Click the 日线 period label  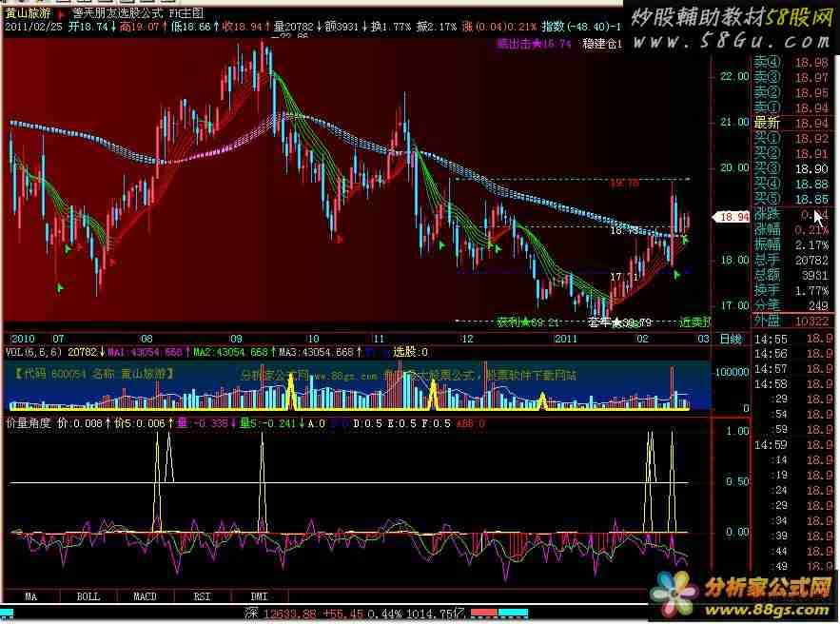(x=731, y=339)
